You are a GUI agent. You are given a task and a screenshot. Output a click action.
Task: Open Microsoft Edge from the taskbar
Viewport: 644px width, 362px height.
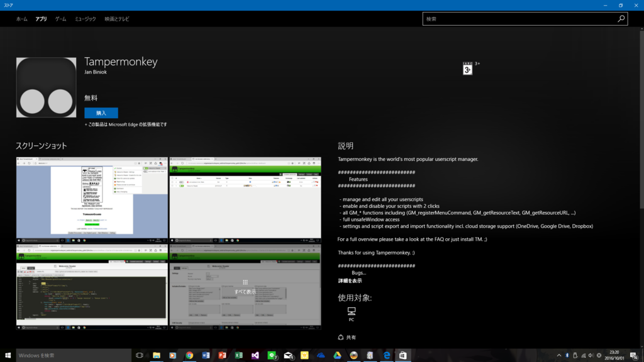(387, 356)
